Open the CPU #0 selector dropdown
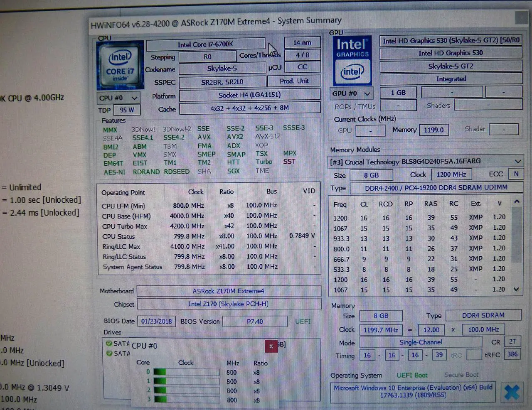Viewport: 532px width, 410px height. (x=118, y=98)
